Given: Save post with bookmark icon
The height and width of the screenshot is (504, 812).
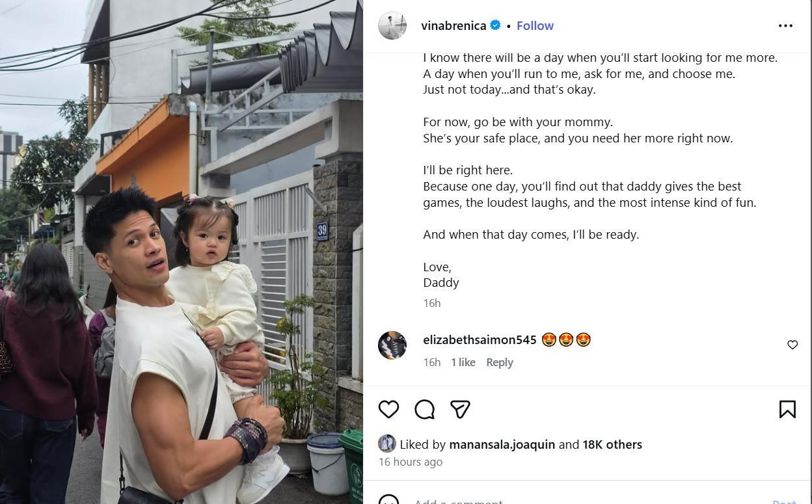Looking at the screenshot, I should (x=787, y=409).
